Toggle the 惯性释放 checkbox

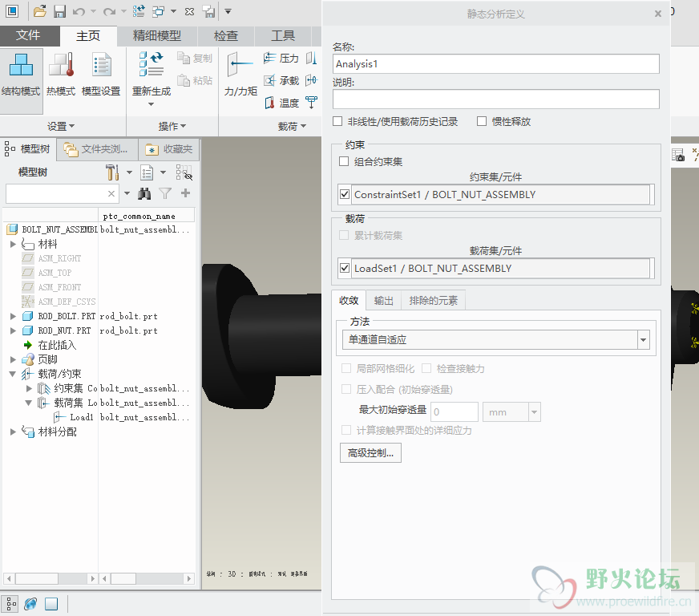pyautogui.click(x=482, y=122)
